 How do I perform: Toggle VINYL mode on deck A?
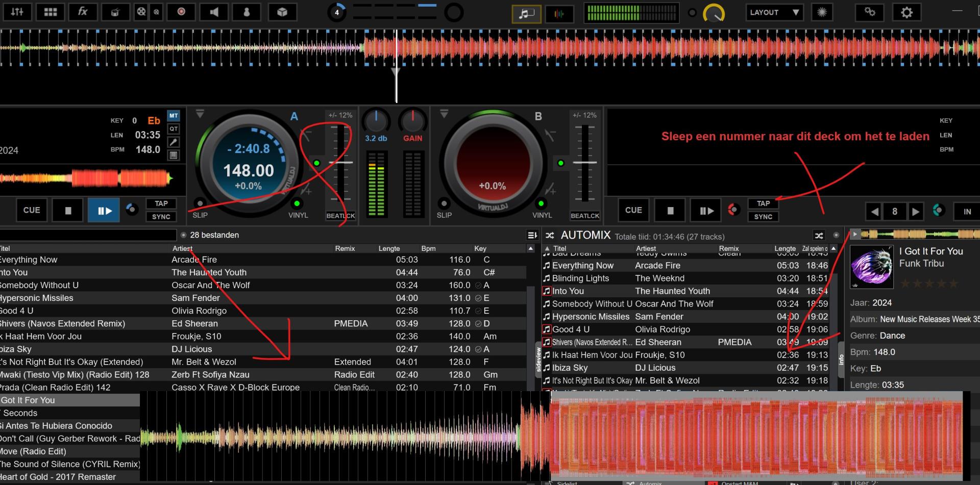297,204
